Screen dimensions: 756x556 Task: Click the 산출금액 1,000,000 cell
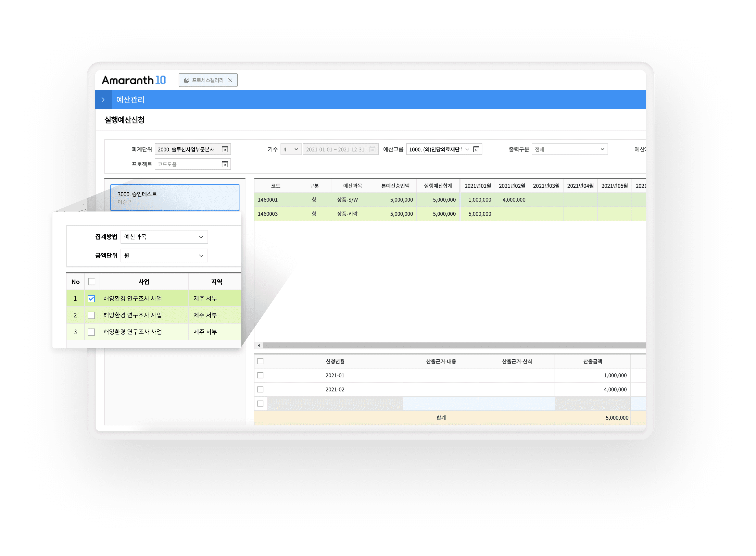pos(592,375)
